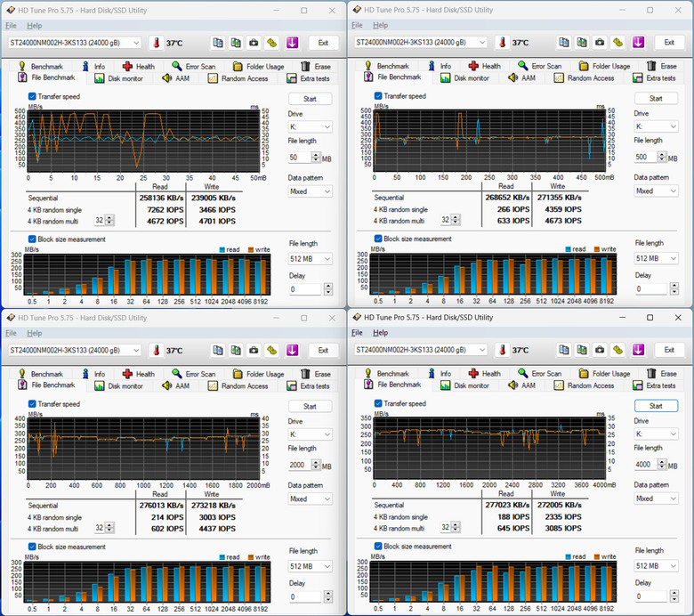The image size is (694, 616).
Task: Click copy-text icon in the 4000 MB file-length window
Action: tap(564, 350)
